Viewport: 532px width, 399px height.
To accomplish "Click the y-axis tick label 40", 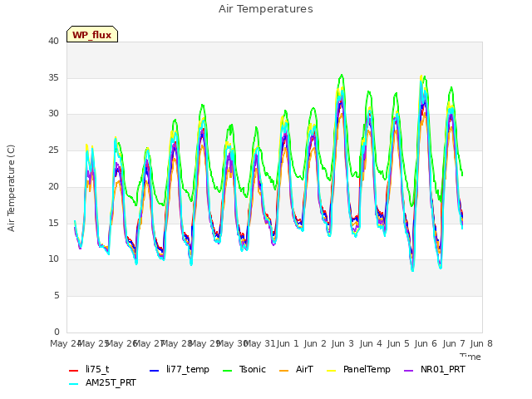I will [53, 42].
